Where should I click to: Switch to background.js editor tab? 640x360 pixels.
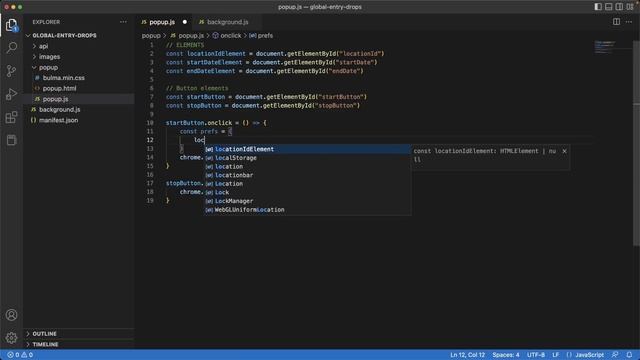point(227,22)
